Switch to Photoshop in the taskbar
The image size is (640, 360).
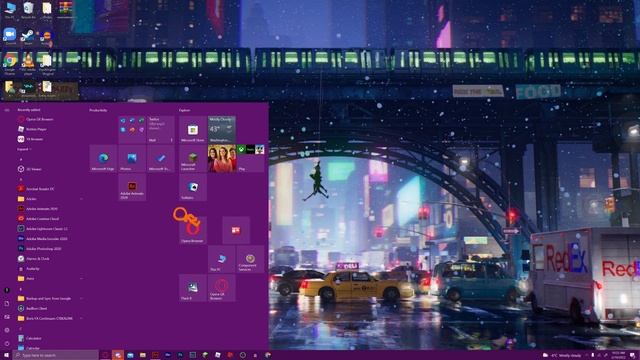coord(180,355)
